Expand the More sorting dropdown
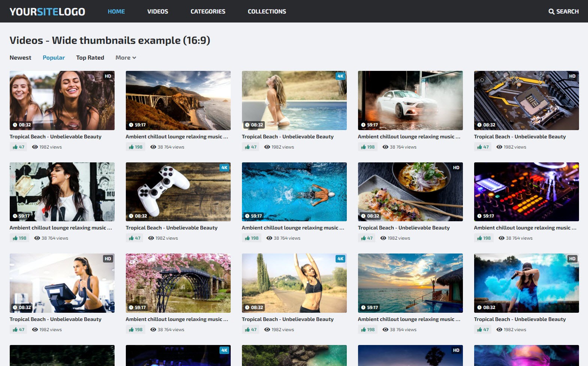This screenshot has height=366, width=588. click(126, 58)
